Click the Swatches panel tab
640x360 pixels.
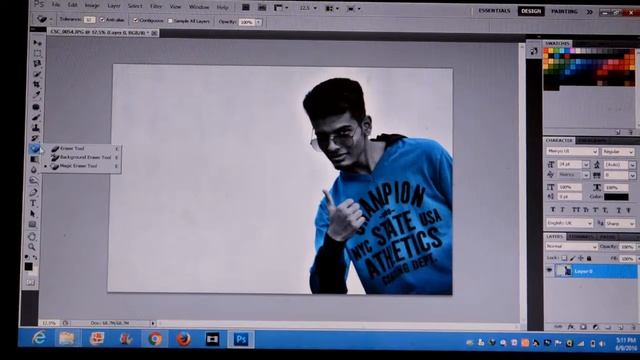tap(557, 43)
